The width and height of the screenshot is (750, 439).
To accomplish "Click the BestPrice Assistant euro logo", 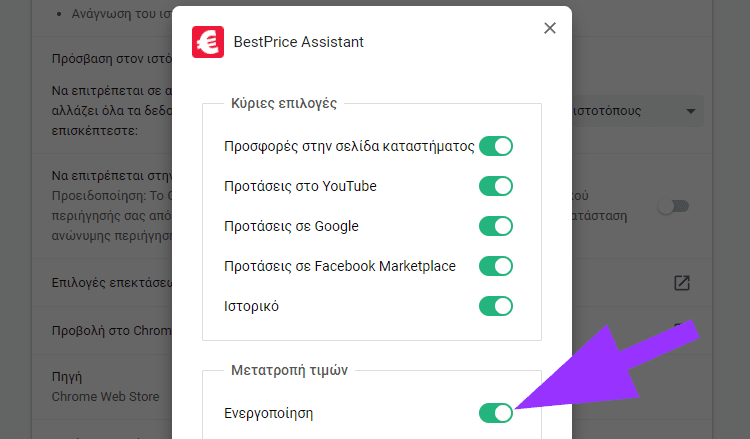I will pos(208,42).
